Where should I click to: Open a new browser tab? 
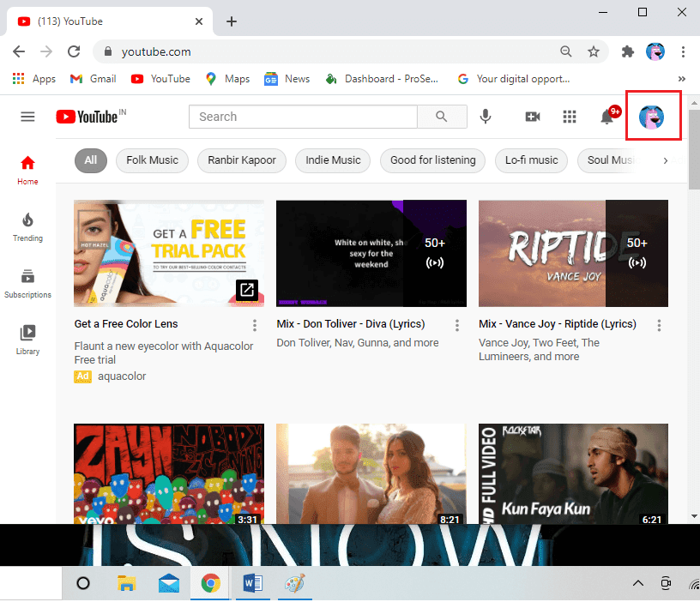click(x=232, y=21)
